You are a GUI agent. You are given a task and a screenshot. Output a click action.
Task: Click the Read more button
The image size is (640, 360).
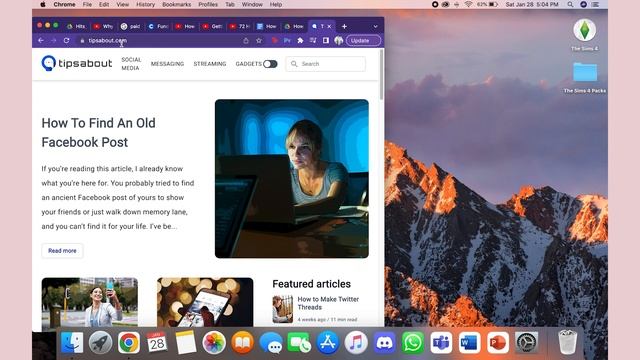point(62,251)
